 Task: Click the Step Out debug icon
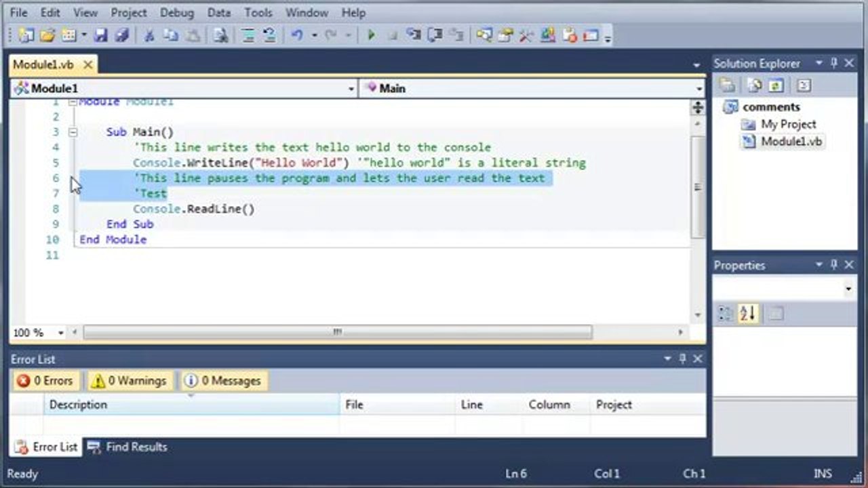[456, 35]
